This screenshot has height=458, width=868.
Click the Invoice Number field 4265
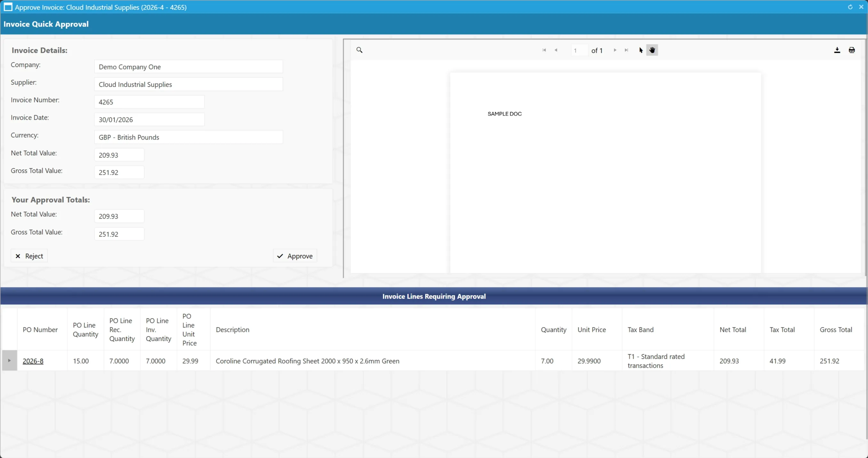[149, 102]
